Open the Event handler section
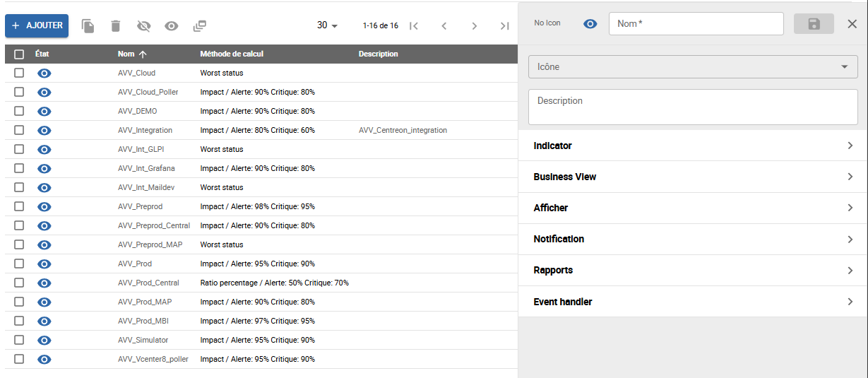The image size is (868, 378). [693, 302]
